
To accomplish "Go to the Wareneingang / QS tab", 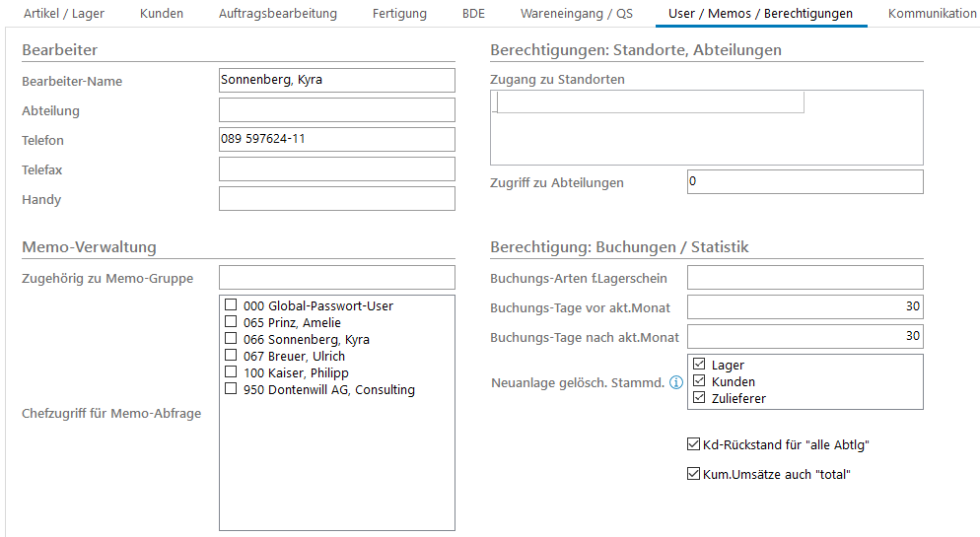I will click(577, 14).
